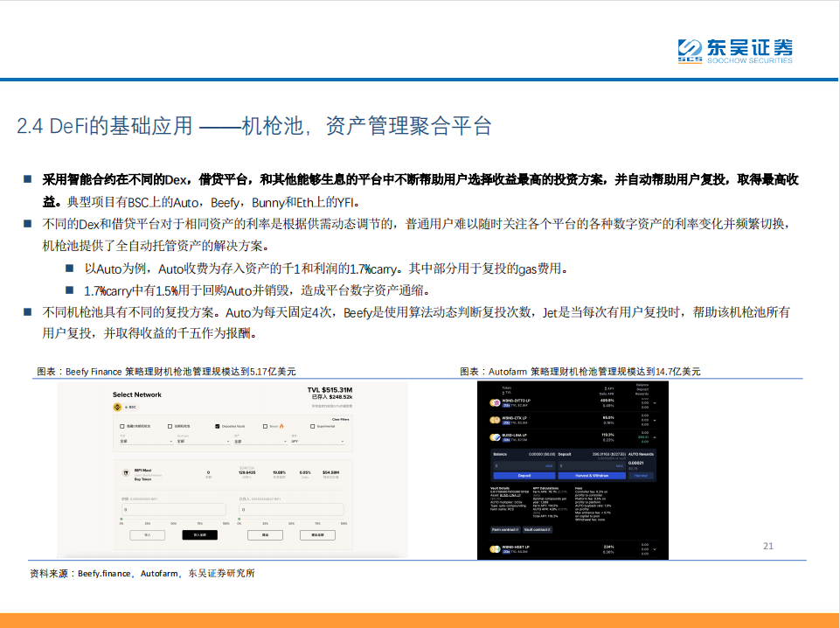The width and height of the screenshot is (840, 628).
Task: Click the BSC network icon in Beefy
Action: 116,407
